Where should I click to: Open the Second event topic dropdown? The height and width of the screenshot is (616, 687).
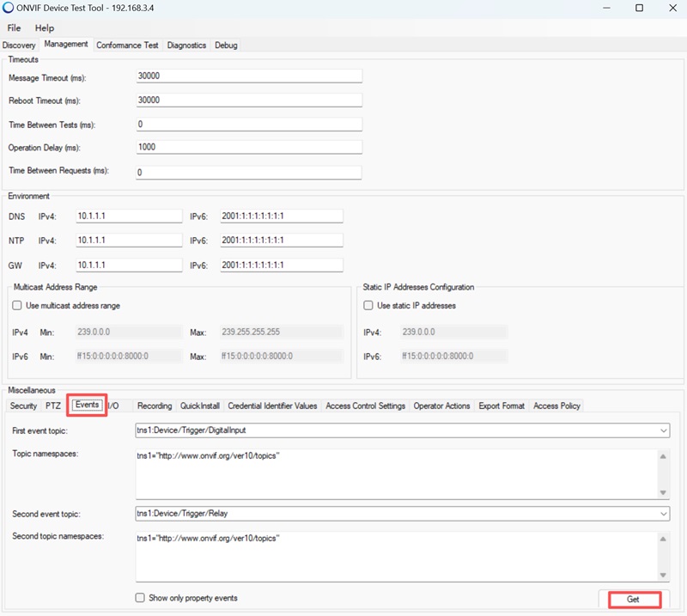coord(663,514)
